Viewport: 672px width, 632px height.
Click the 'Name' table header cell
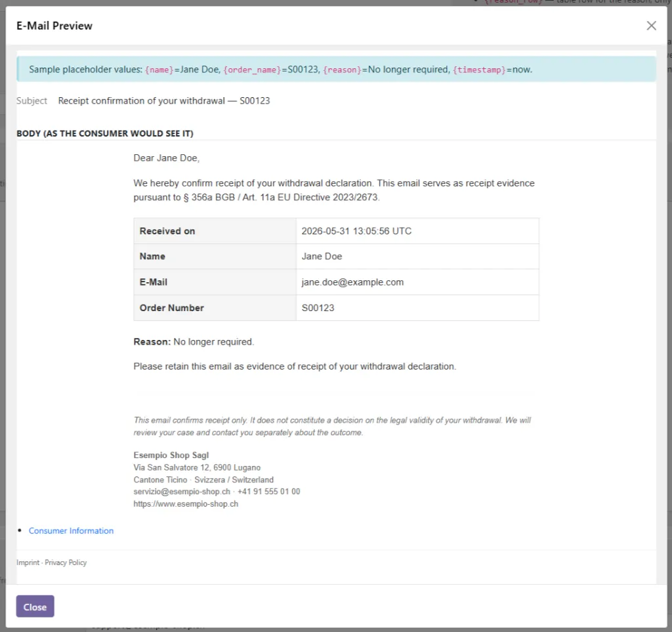click(215, 256)
